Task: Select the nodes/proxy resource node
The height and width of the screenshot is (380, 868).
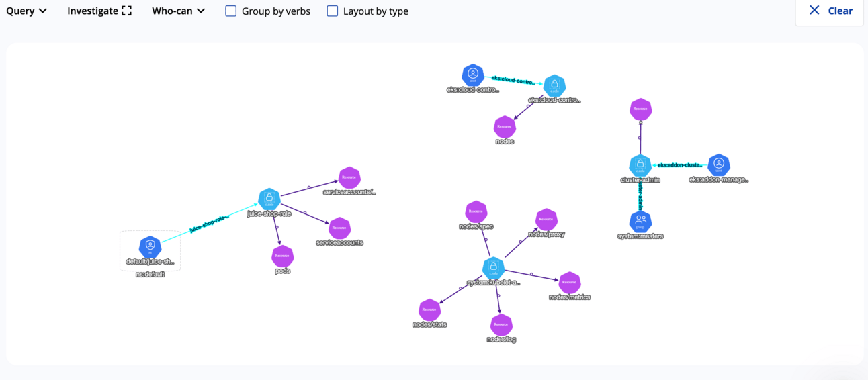Action: (x=546, y=219)
